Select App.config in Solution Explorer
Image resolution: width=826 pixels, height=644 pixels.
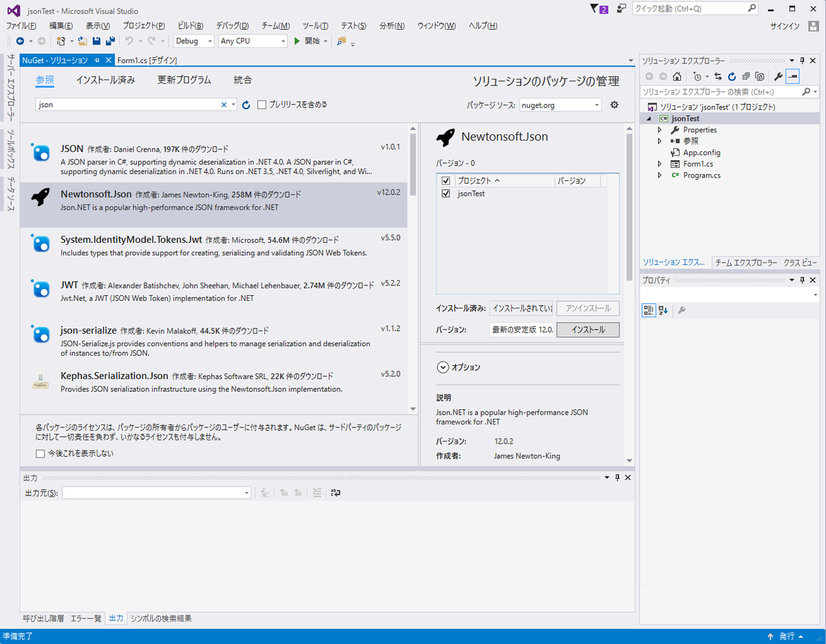[701, 153]
